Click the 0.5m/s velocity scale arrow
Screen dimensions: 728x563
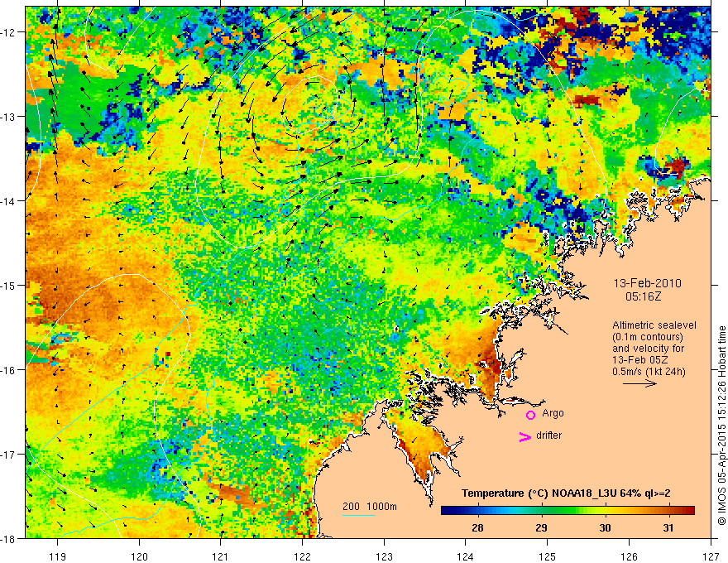639,383
